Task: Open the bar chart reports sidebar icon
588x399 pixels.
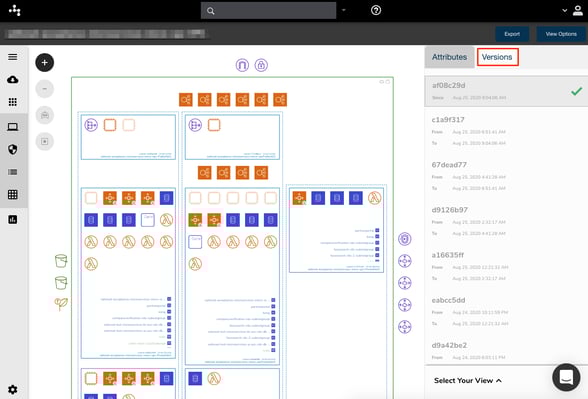Action: (x=13, y=219)
